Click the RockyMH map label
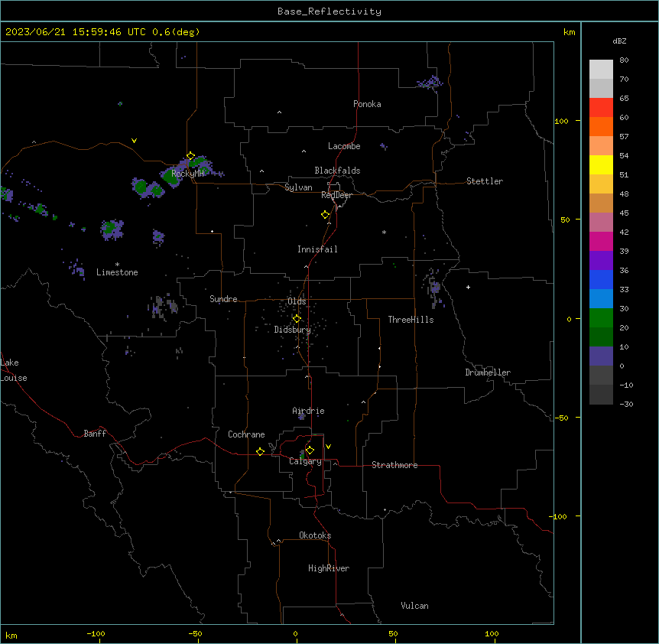 click(x=187, y=173)
